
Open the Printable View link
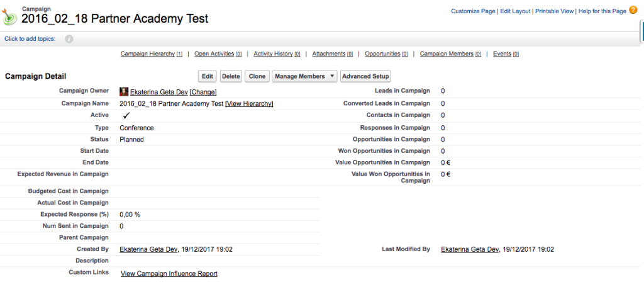click(x=554, y=11)
